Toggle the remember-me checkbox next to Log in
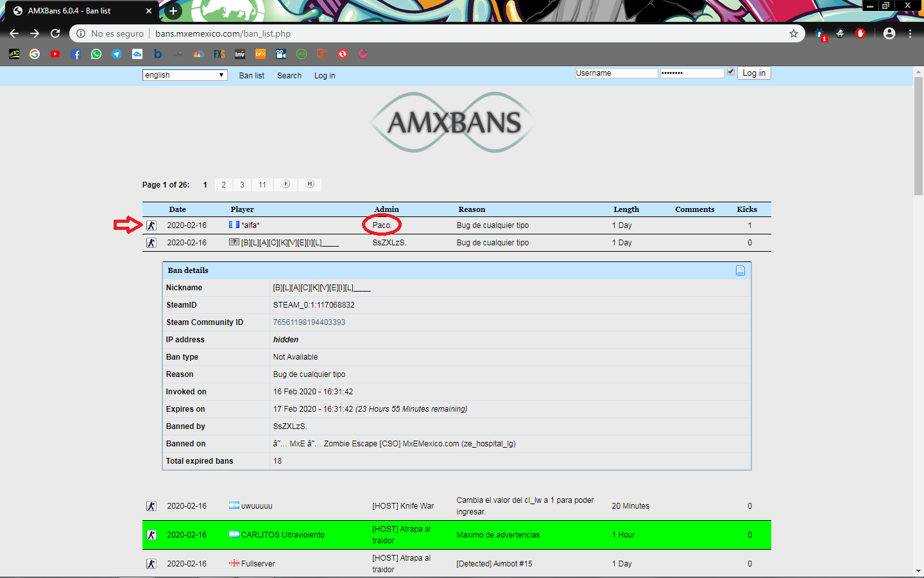The width and height of the screenshot is (924, 578). click(x=731, y=72)
